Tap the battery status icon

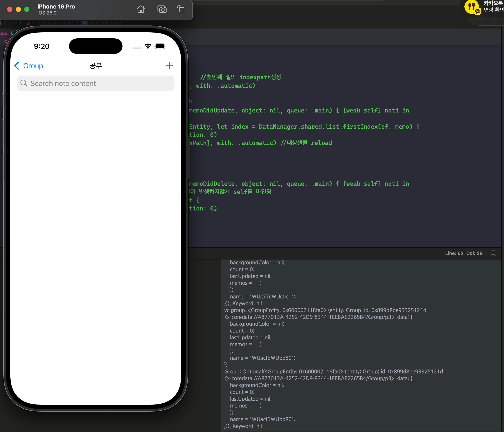pyautogui.click(x=160, y=46)
